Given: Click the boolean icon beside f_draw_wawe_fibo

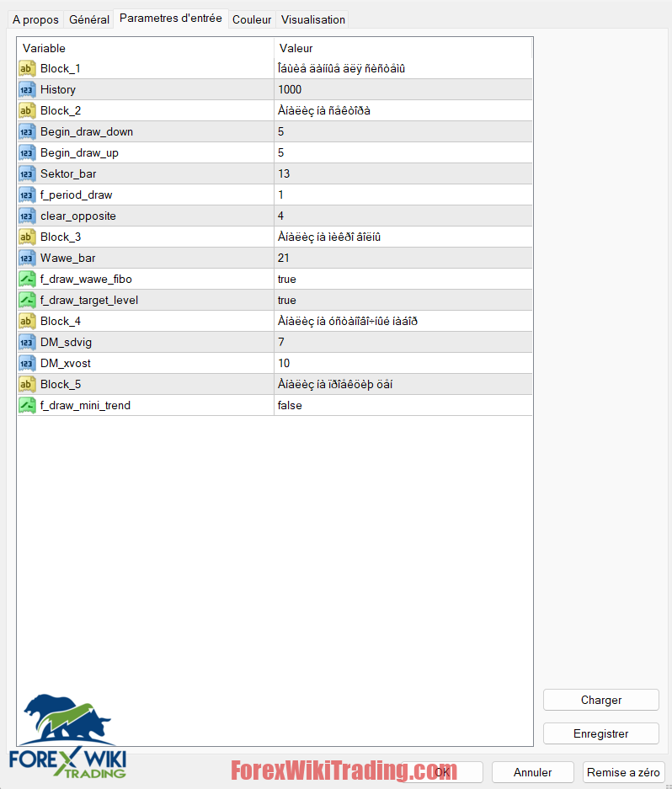Looking at the screenshot, I should [x=27, y=280].
